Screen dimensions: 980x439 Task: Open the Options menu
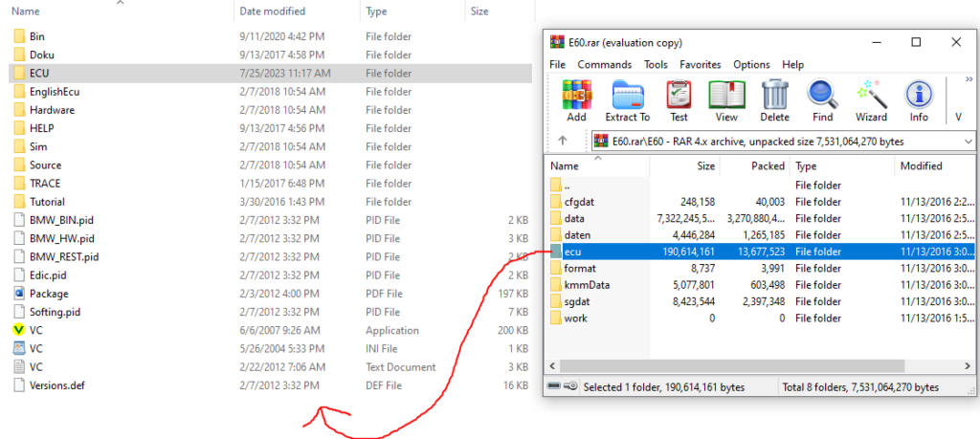[x=751, y=64]
